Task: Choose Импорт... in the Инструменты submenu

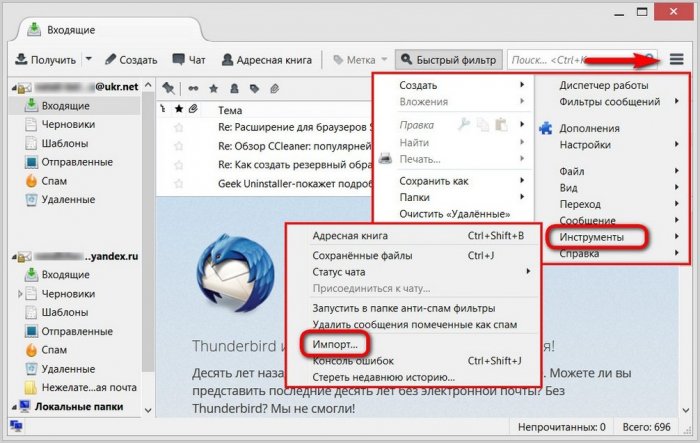Action: (334, 343)
